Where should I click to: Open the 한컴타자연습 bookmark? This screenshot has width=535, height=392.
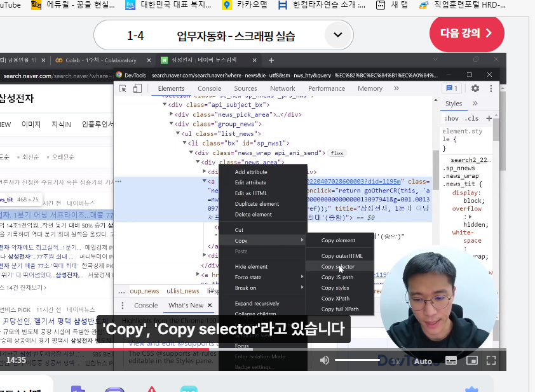coord(321,5)
